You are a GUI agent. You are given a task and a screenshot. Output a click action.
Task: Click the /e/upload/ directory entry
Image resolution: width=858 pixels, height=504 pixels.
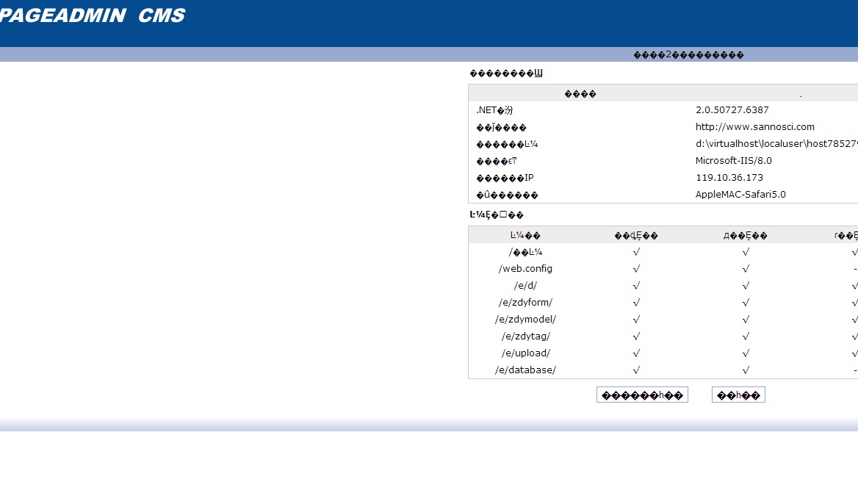[x=525, y=353]
